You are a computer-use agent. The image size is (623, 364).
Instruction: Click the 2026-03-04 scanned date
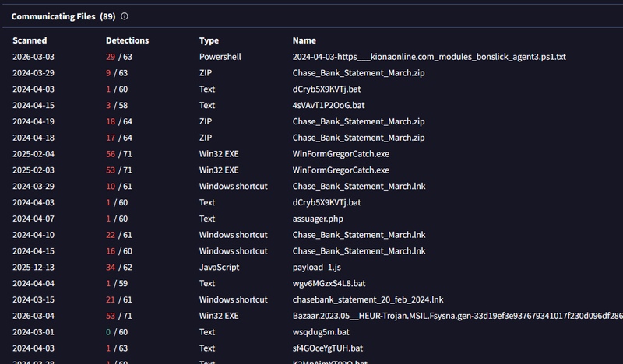pyautogui.click(x=33, y=316)
